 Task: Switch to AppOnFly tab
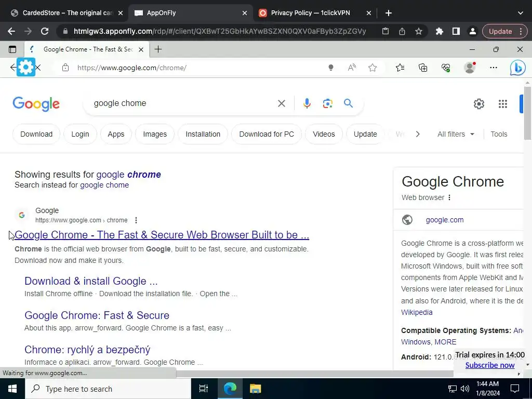pyautogui.click(x=190, y=13)
